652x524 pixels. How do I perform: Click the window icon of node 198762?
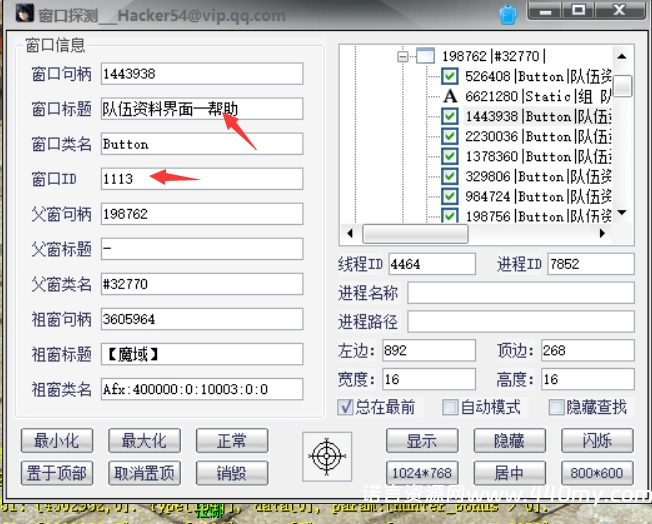click(425, 56)
